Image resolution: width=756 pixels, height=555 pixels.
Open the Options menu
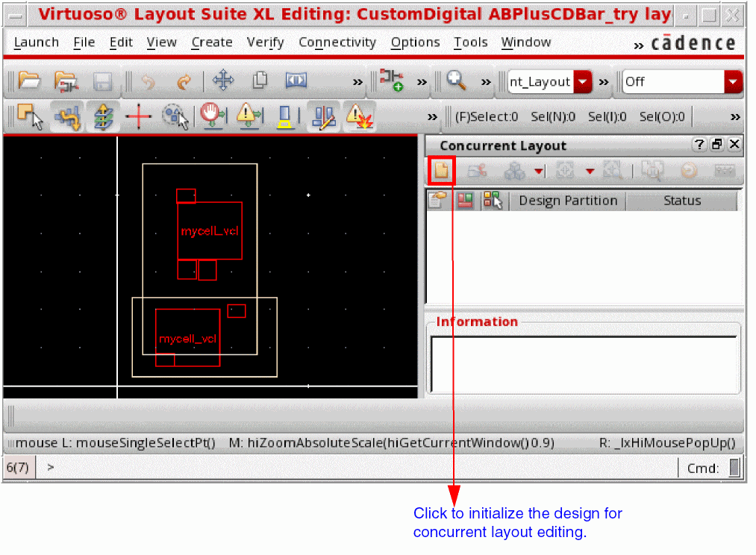[415, 43]
